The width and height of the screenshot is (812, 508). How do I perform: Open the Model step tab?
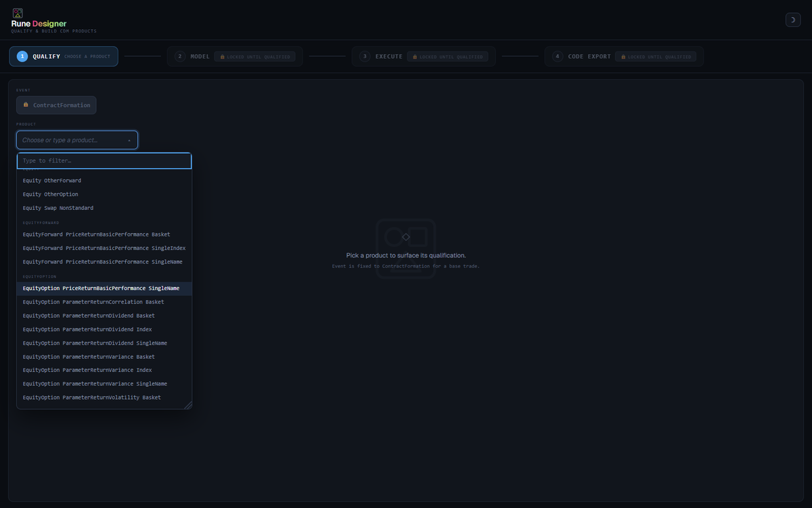tap(234, 56)
